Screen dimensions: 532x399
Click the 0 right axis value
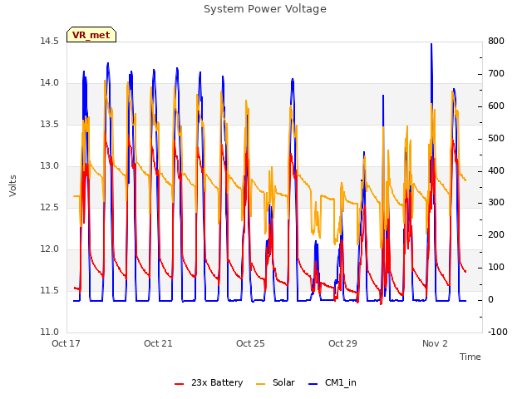coord(491,300)
